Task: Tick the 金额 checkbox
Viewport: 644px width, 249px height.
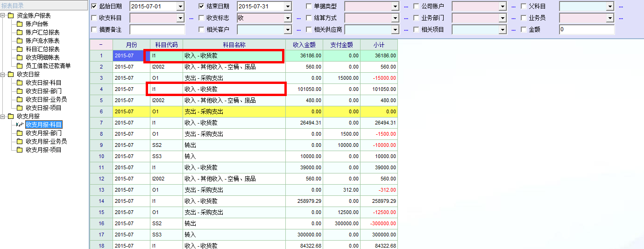Action: tap(524, 30)
